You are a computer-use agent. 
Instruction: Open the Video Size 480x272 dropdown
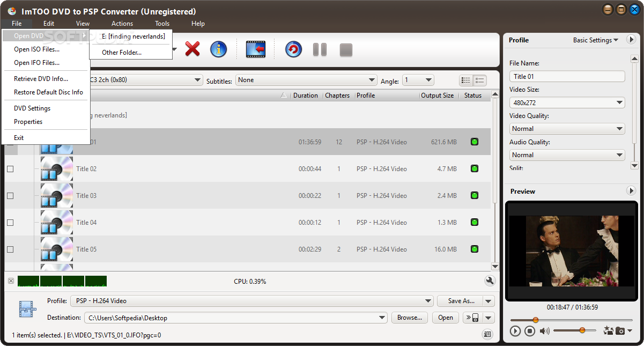coord(567,102)
